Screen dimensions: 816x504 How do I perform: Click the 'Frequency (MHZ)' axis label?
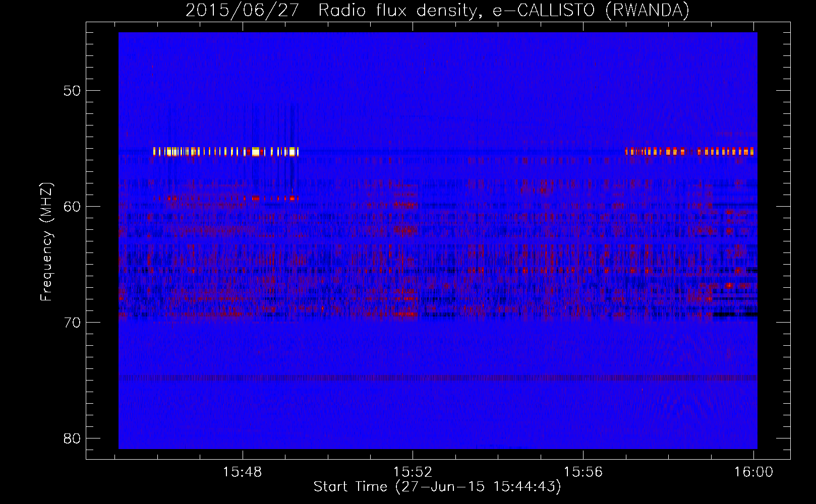point(46,241)
